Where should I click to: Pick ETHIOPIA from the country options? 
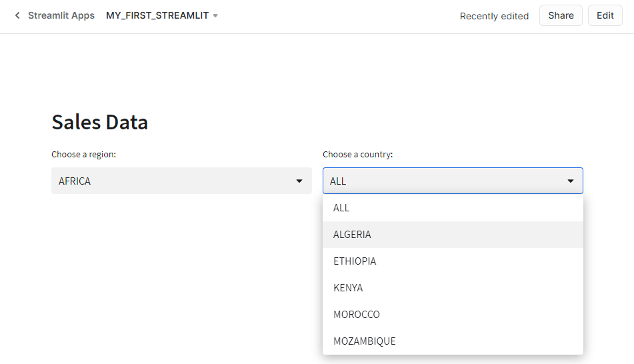click(355, 261)
